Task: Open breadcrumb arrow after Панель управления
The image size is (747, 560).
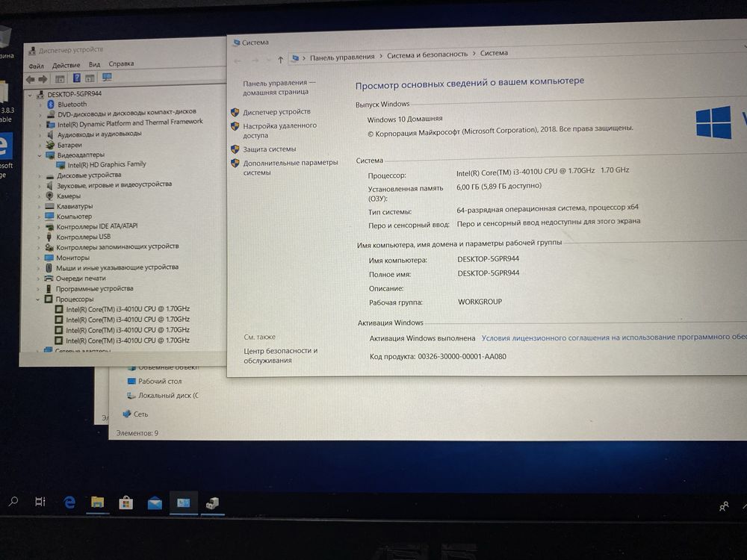Action: pos(381,56)
